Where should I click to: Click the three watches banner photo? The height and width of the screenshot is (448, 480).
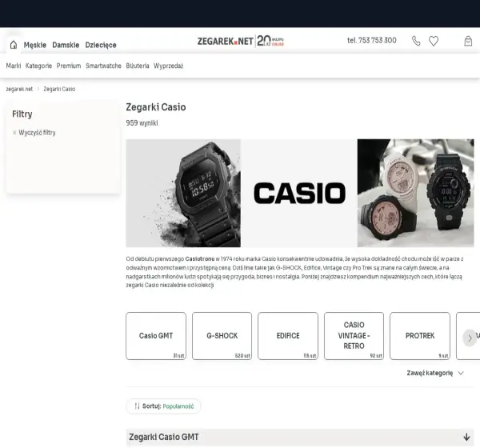pyautogui.click(x=416, y=193)
